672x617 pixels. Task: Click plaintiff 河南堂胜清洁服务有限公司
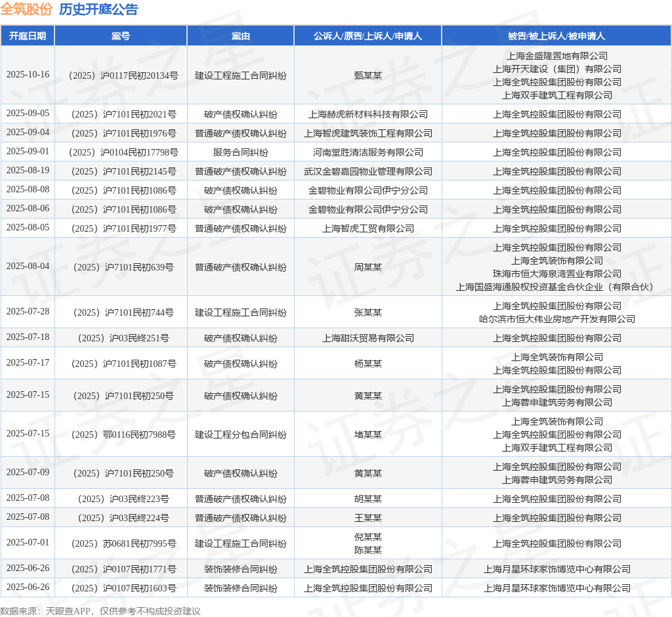pos(368,152)
